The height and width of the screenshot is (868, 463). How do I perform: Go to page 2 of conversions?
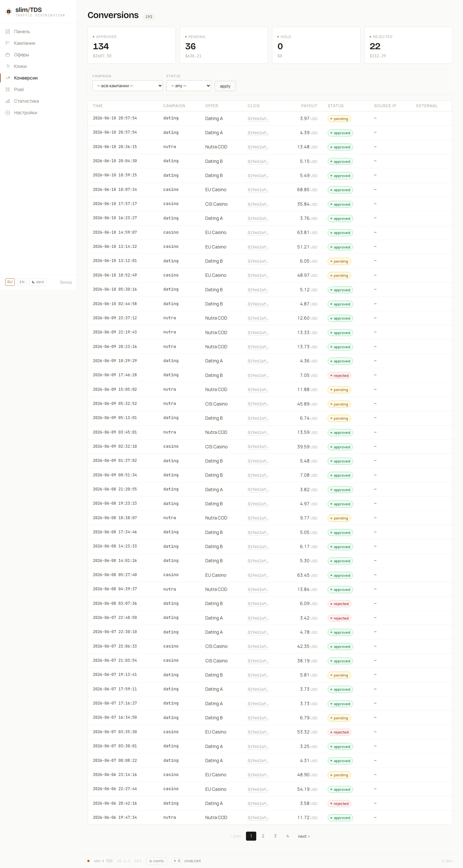click(x=263, y=836)
